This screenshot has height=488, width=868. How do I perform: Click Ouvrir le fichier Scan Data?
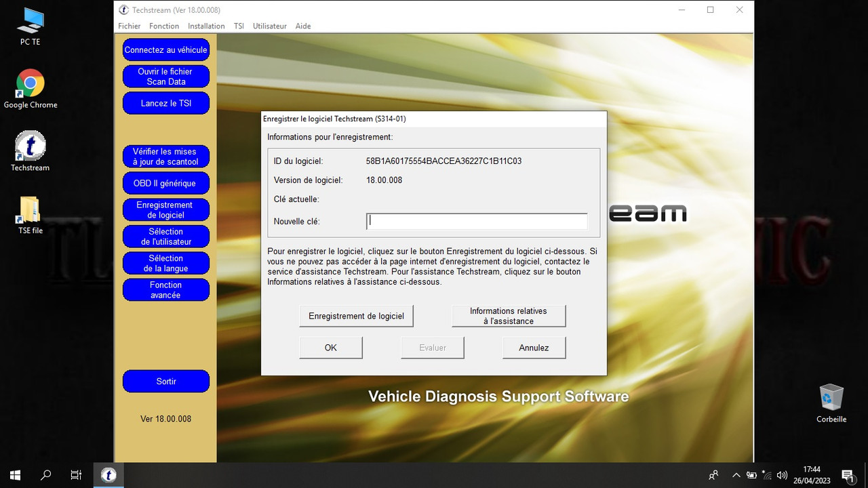pos(166,77)
